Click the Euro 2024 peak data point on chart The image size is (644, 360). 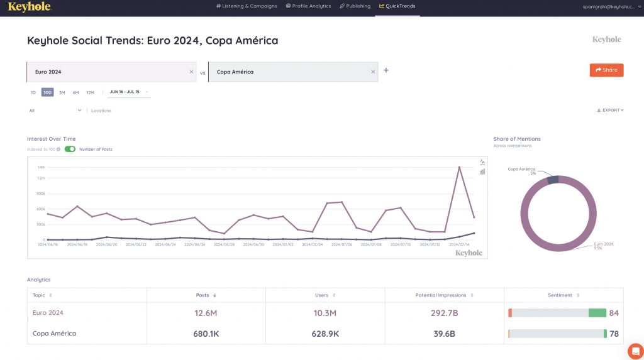click(459, 167)
